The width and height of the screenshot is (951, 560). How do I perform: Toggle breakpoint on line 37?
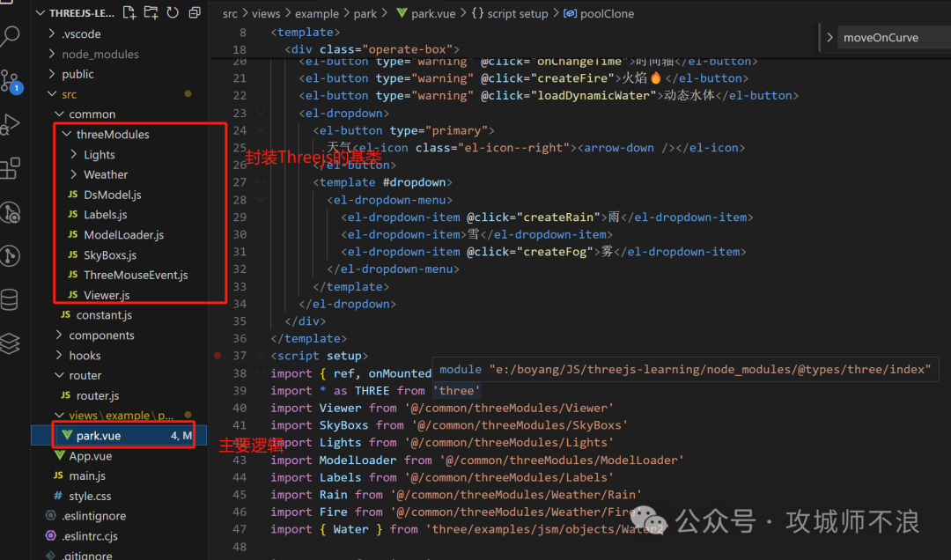tap(217, 356)
